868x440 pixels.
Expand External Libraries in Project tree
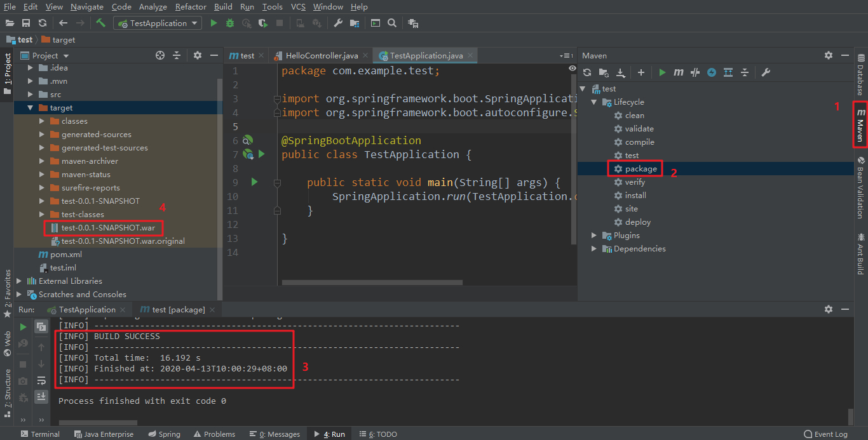(x=18, y=281)
